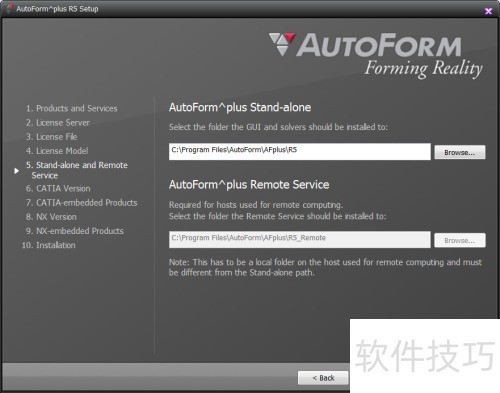Close the AutoForm^plus R5 Setup window

pos(488,11)
